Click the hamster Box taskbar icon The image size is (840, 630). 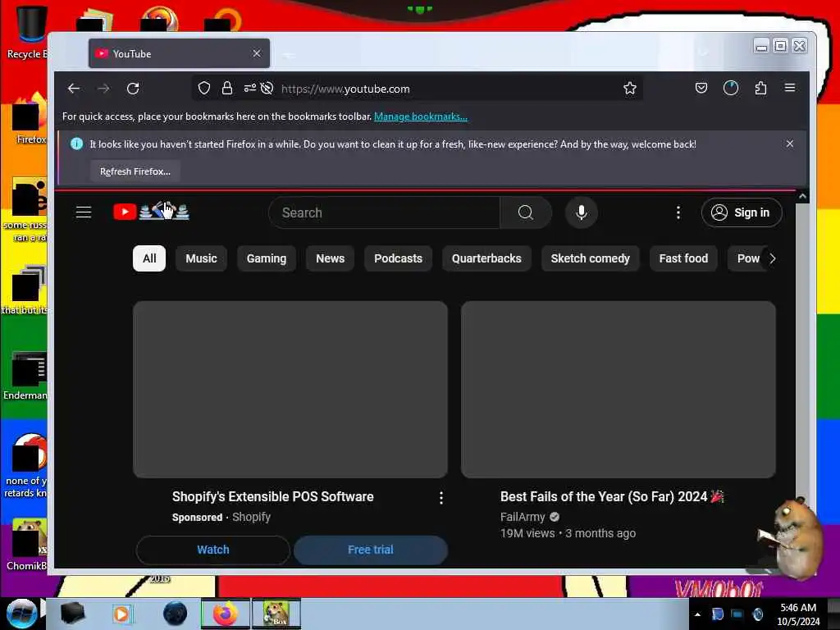pos(276,614)
